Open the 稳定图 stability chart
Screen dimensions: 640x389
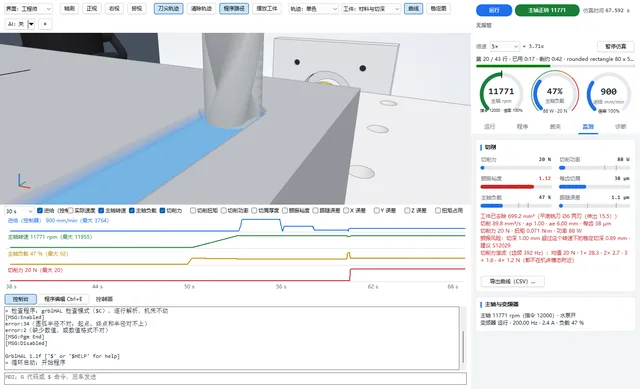[x=438, y=9]
